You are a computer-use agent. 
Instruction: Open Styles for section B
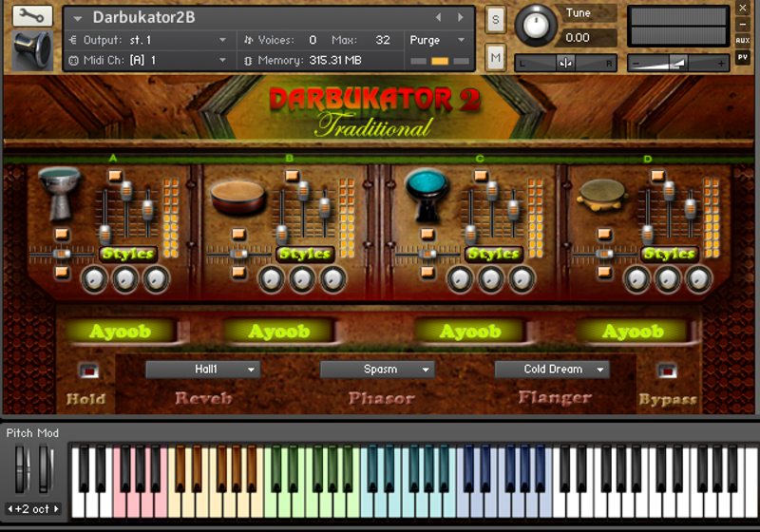pos(305,254)
